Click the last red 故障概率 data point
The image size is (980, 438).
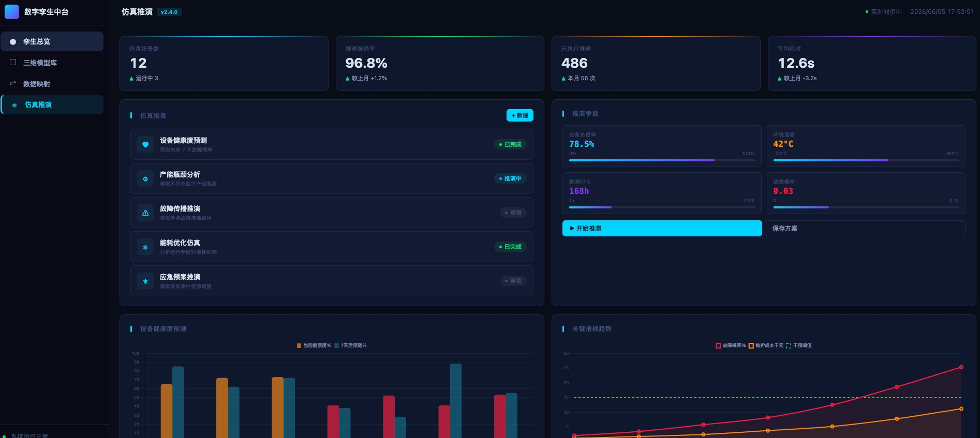click(x=961, y=367)
